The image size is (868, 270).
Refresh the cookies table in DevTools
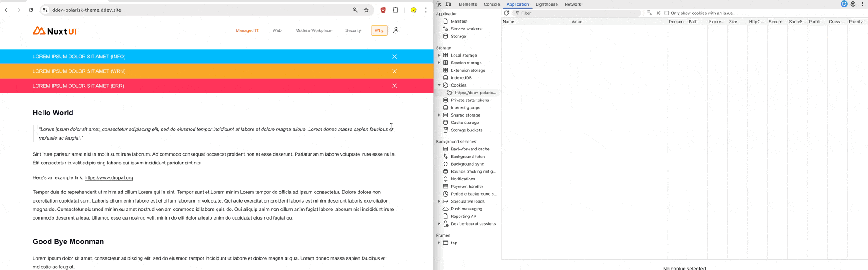506,13
